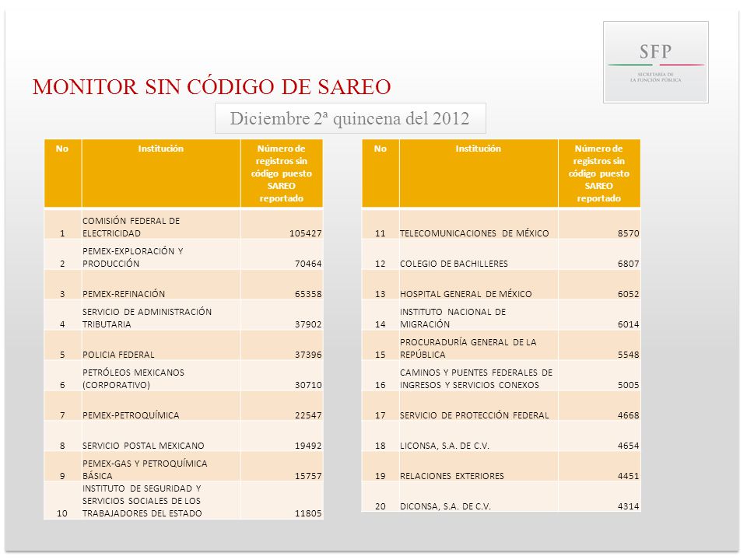This screenshot has width=747, height=560.
Task: Select 'SERVICIO POSTAL MEXICANO' cell
Action: (x=161, y=436)
